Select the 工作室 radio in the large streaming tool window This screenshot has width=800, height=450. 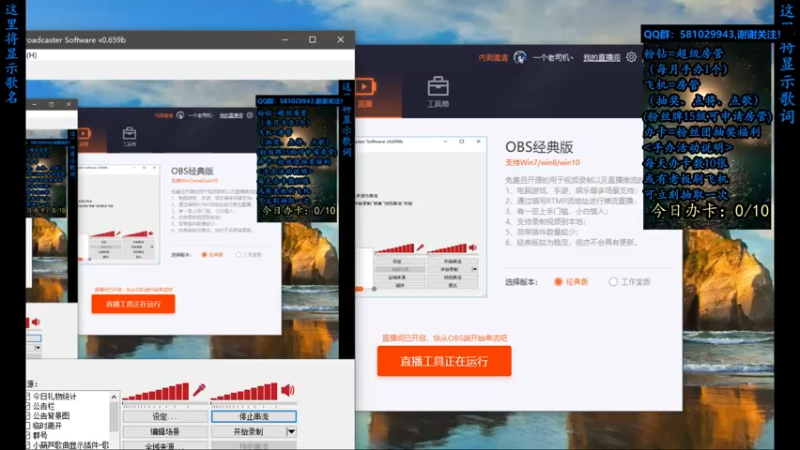[613, 282]
